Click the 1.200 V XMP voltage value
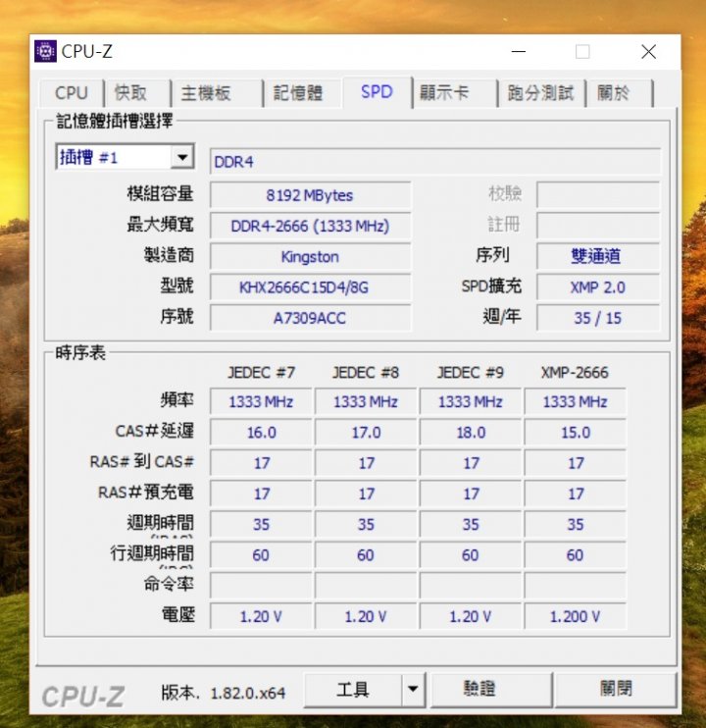This screenshot has width=706, height=728. 576,616
